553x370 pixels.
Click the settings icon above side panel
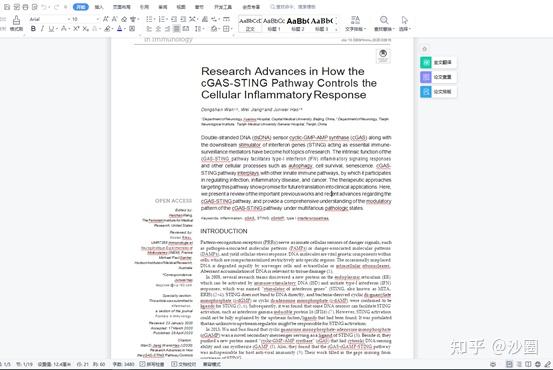click(425, 48)
